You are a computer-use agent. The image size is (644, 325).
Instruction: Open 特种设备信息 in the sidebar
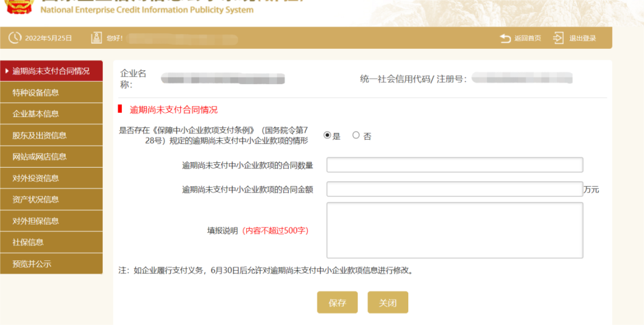point(51,93)
